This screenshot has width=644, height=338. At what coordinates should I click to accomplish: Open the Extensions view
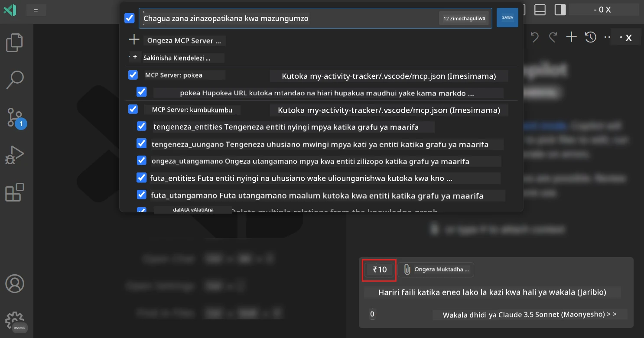(15, 192)
